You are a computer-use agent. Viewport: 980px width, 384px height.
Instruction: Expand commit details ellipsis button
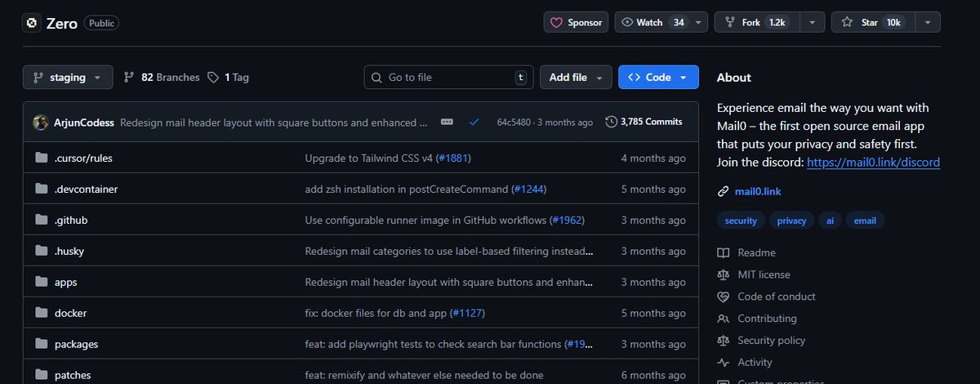[447, 122]
